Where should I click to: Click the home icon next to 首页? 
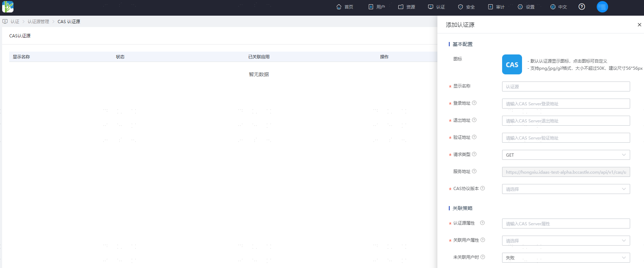coord(339,7)
